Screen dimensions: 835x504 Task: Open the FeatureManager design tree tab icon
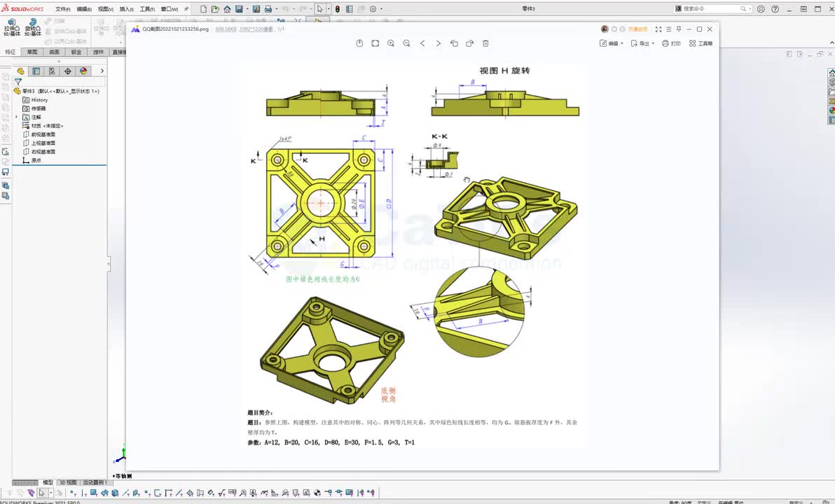pyautogui.click(x=21, y=71)
